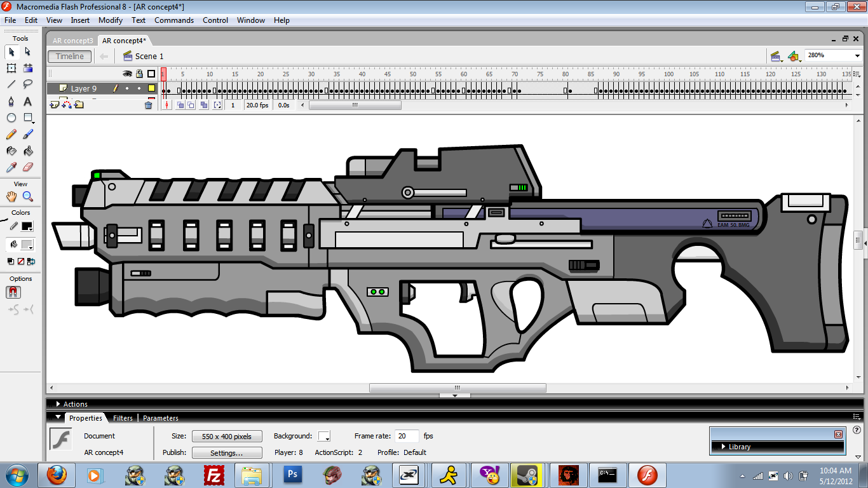The width and height of the screenshot is (868, 488).
Task: Select the Text tool
Action: (28, 102)
